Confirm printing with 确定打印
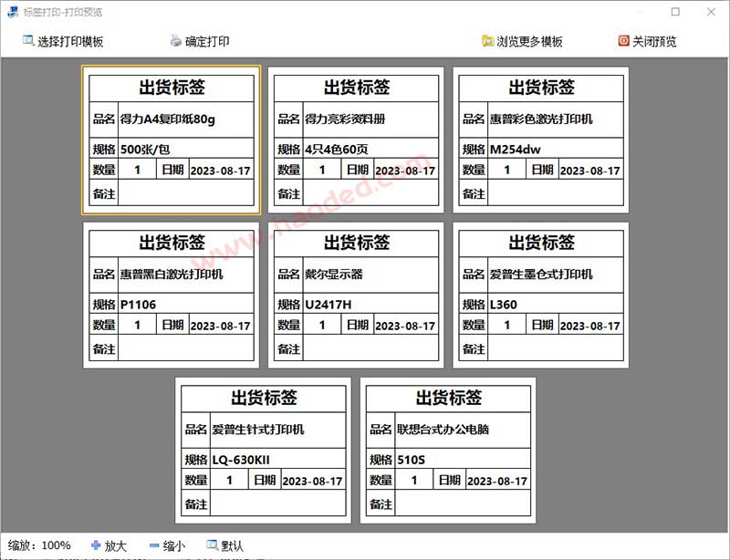 [x=200, y=41]
